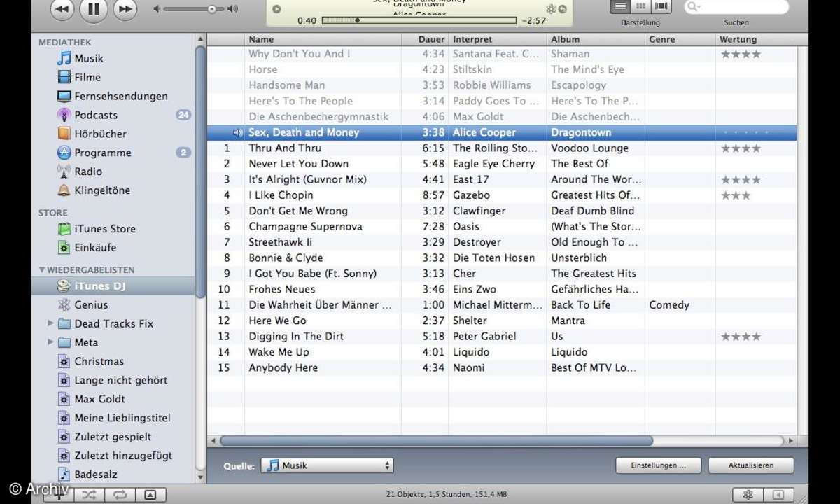Expand the Dead Tracks Fix folder
The image size is (840, 504).
[50, 323]
